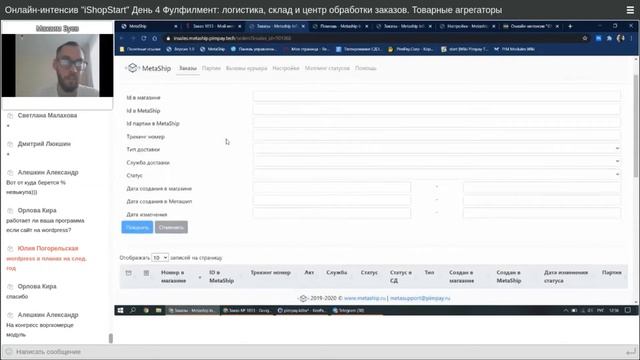This screenshot has width=640, height=360.
Task: Click the calendar icon in table header
Action: pyautogui.click(x=129, y=273)
